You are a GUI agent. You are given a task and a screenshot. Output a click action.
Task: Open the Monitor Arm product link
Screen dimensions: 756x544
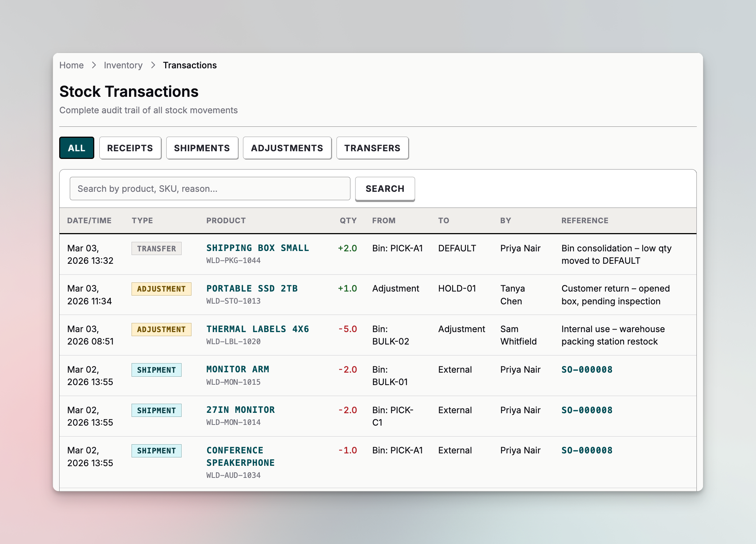(238, 369)
